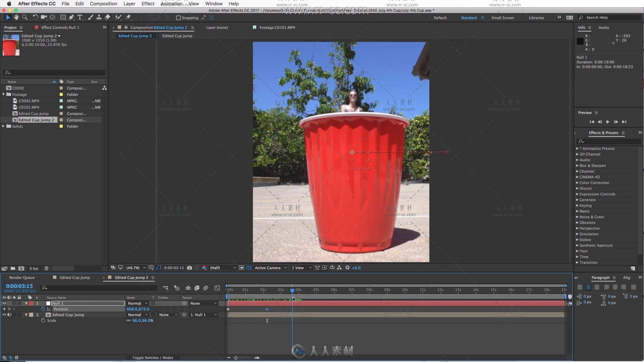Click the Toggle Switches/Modes button

pyautogui.click(x=153, y=357)
